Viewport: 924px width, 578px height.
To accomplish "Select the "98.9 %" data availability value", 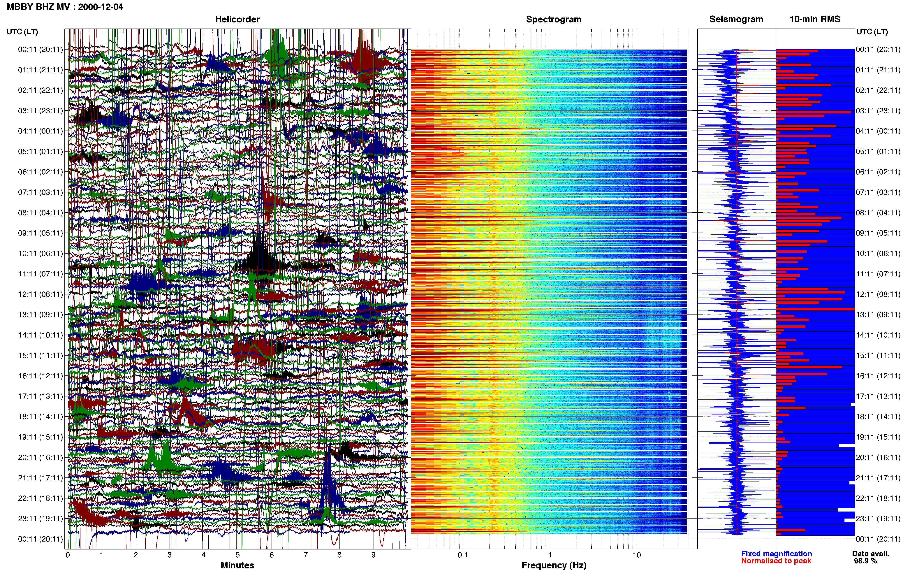I will click(865, 561).
